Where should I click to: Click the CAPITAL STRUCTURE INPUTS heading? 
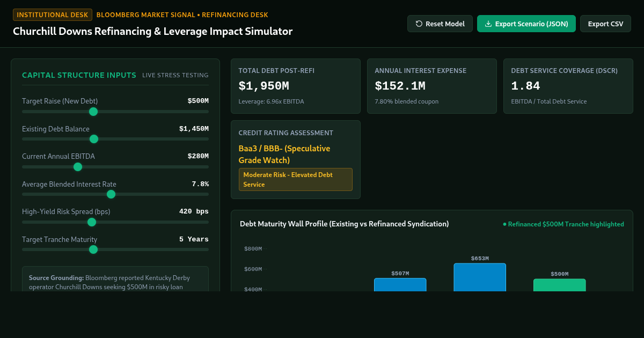coord(79,75)
